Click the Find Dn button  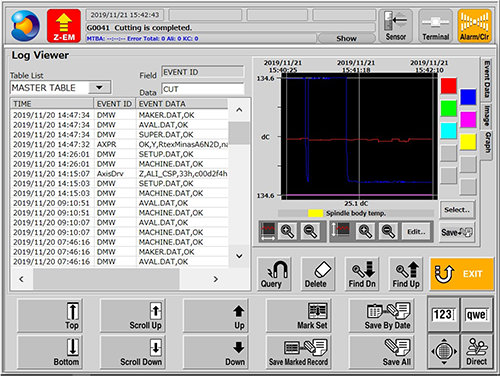pyautogui.click(x=362, y=274)
